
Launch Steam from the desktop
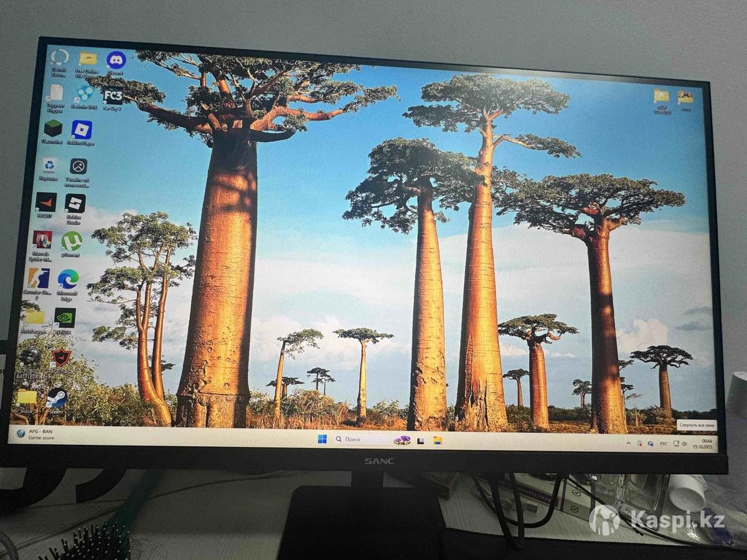[57, 397]
